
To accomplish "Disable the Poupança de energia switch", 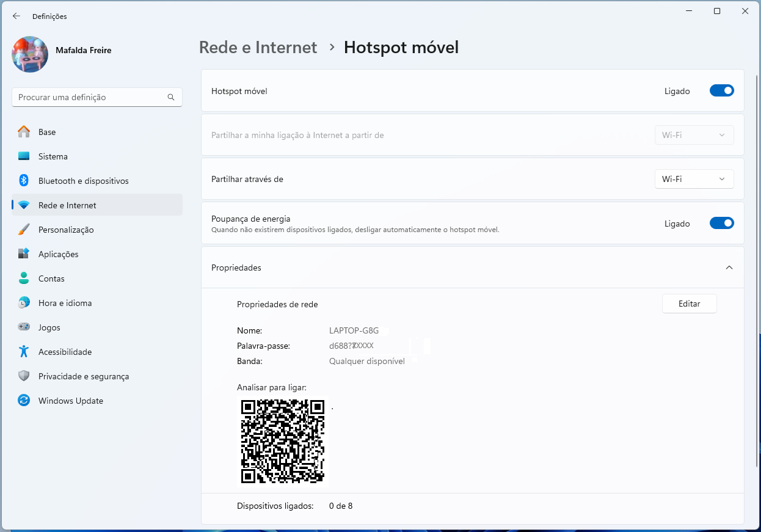I will [x=721, y=224].
